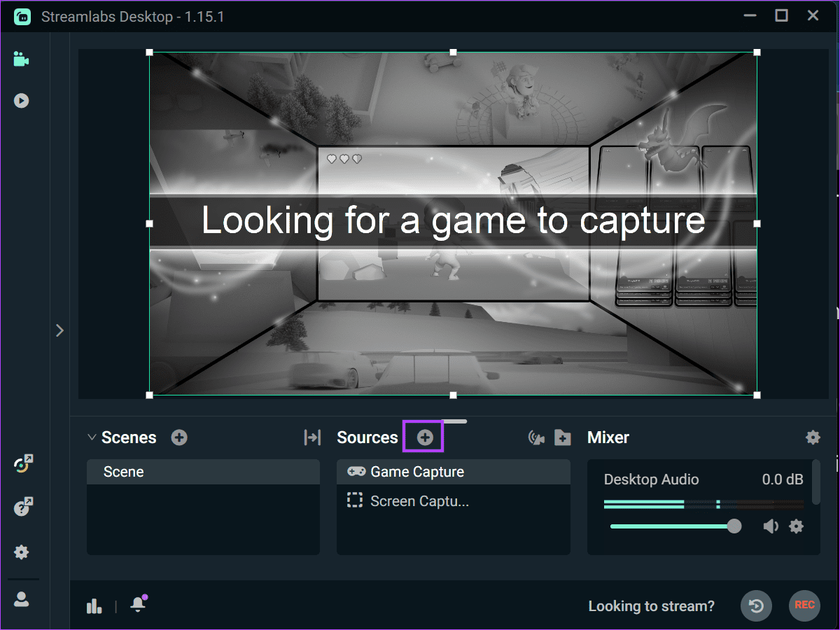Viewport: 840px width, 630px height.
Task: Open scene transitions icon beside Scenes
Action: [312, 437]
